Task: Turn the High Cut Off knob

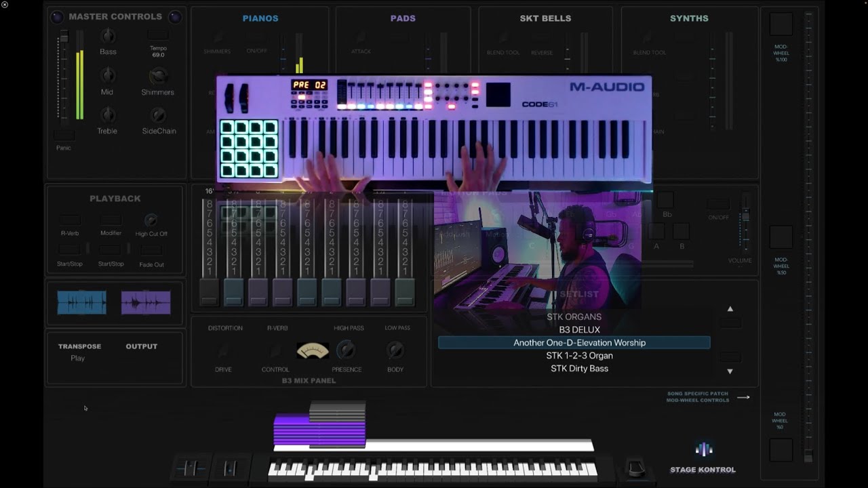Action: tap(151, 220)
